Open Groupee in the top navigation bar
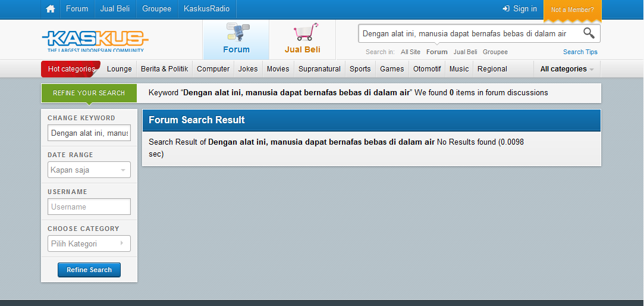The width and height of the screenshot is (644, 306). (x=156, y=9)
